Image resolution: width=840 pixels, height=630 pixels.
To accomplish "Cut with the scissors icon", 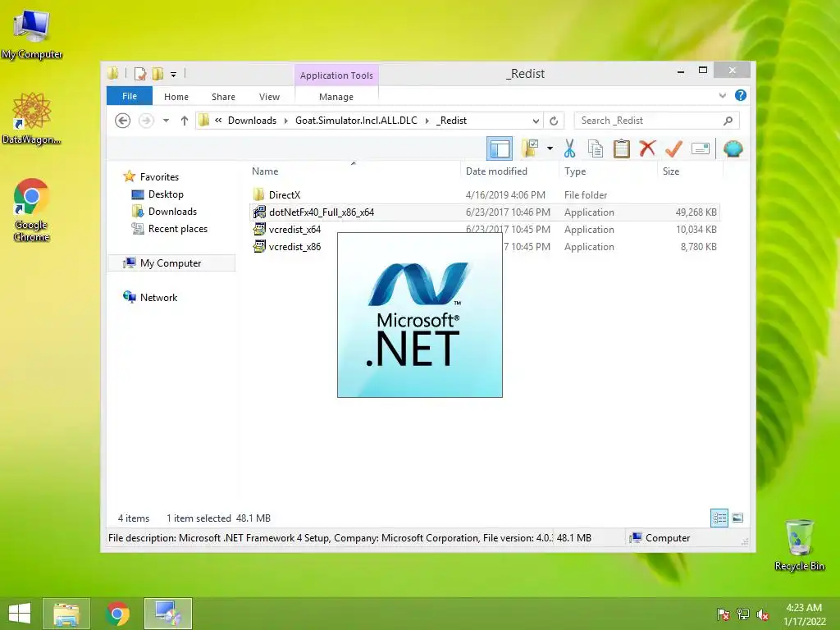I will coord(569,148).
